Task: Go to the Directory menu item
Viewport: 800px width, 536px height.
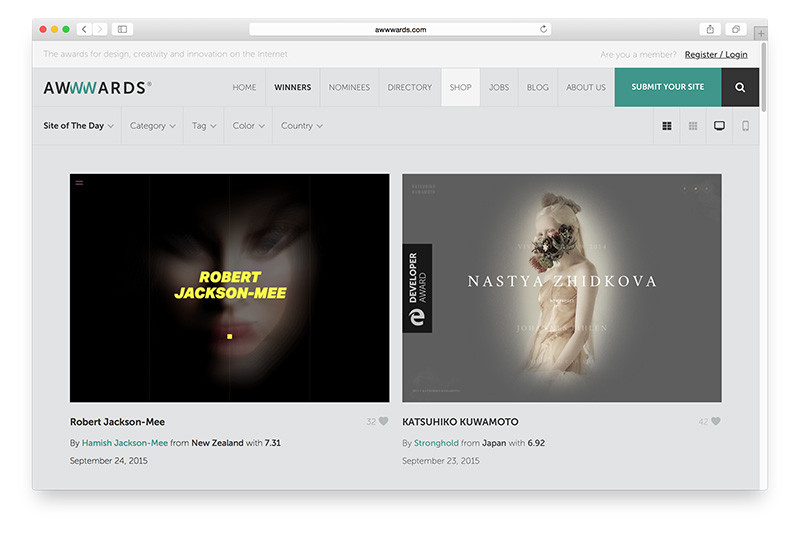Action: pos(409,87)
